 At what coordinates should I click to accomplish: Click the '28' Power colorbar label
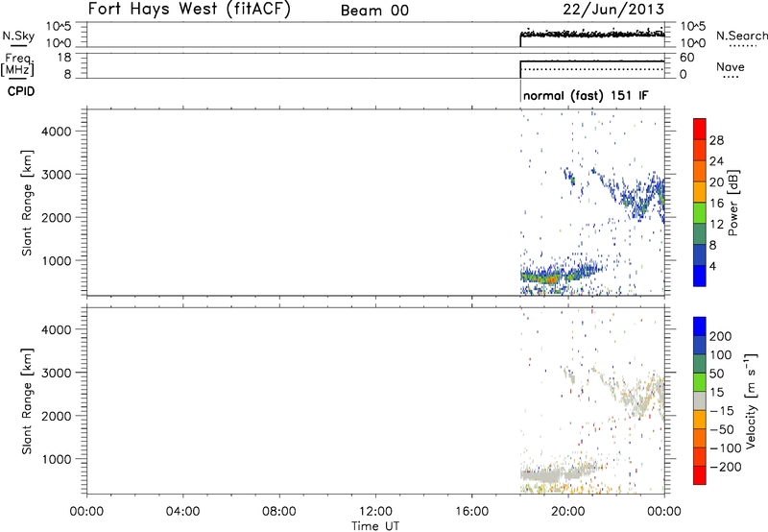point(716,140)
